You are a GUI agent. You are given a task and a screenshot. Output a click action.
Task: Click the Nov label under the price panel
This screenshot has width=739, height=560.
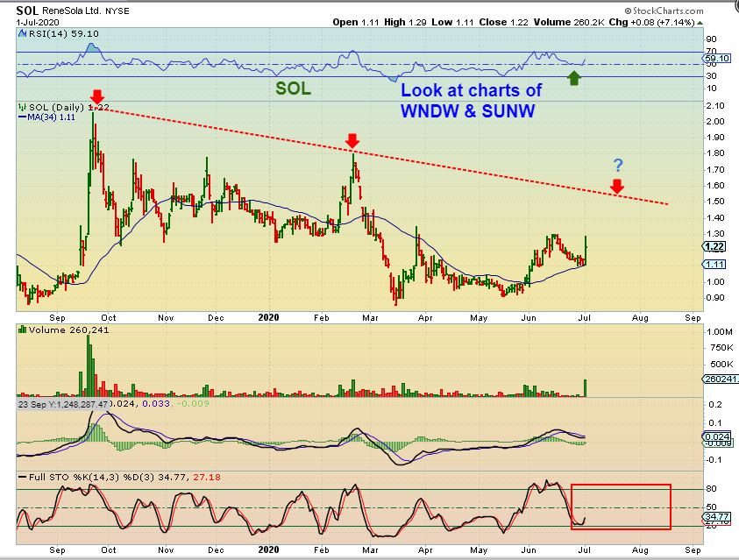[x=166, y=318]
